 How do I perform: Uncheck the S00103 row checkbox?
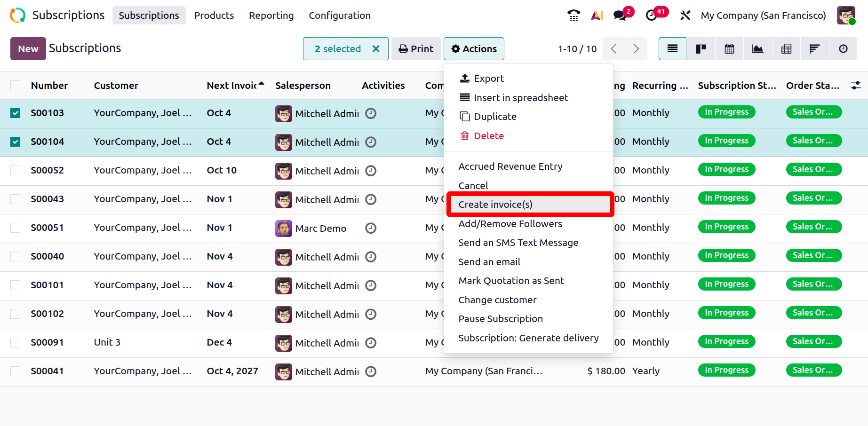(16, 113)
